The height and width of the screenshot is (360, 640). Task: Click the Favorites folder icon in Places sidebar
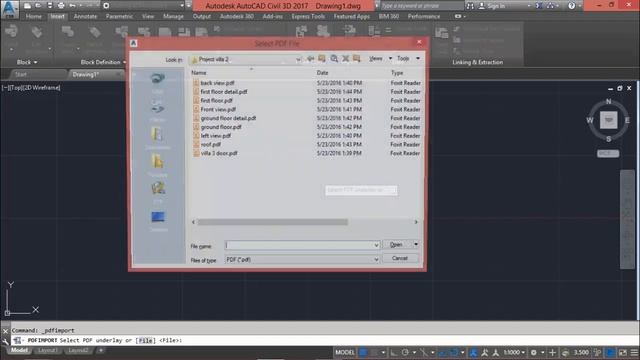(158, 162)
